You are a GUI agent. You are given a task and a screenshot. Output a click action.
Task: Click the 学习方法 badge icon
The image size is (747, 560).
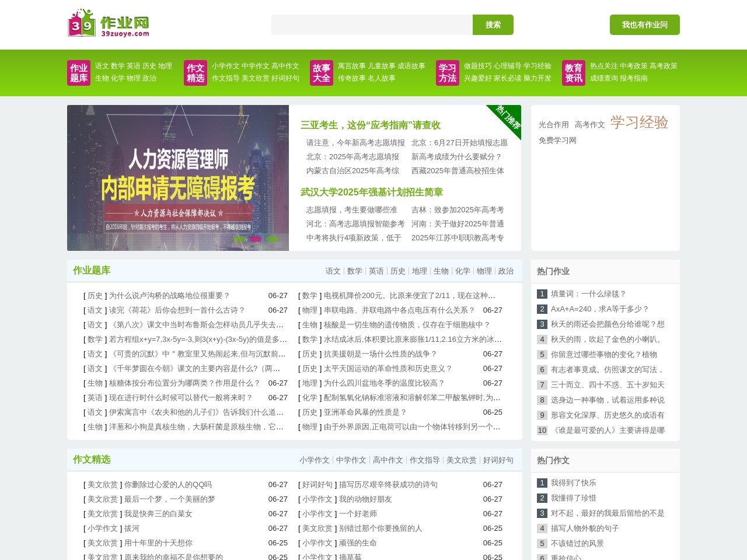tap(447, 72)
